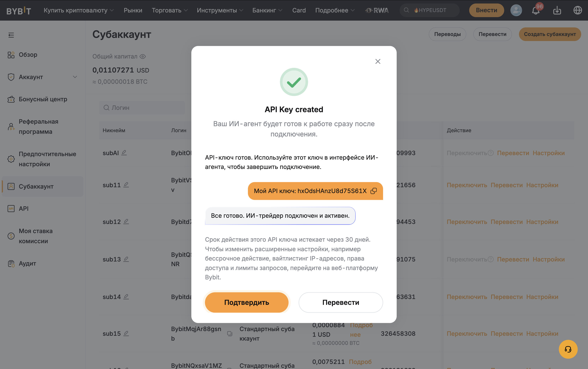Click the HYPEUSDT search field
Screen dimensions: 588x369
(430, 10)
